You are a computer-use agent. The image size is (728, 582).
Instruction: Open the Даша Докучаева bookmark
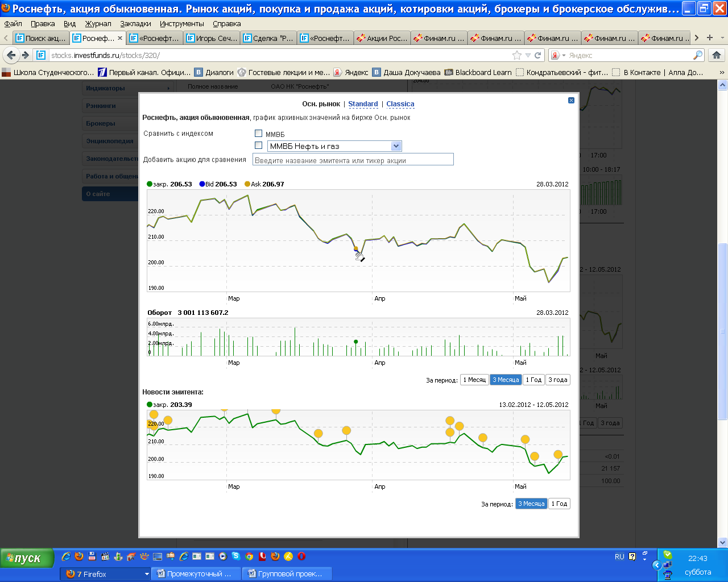coord(407,72)
